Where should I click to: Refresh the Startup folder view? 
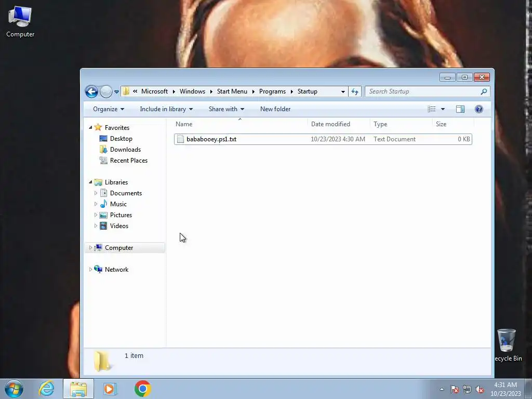coord(355,91)
